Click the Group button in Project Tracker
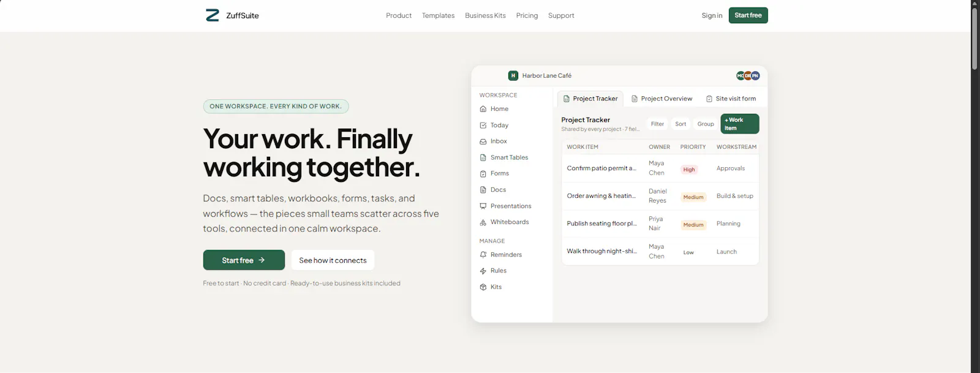 click(706, 124)
